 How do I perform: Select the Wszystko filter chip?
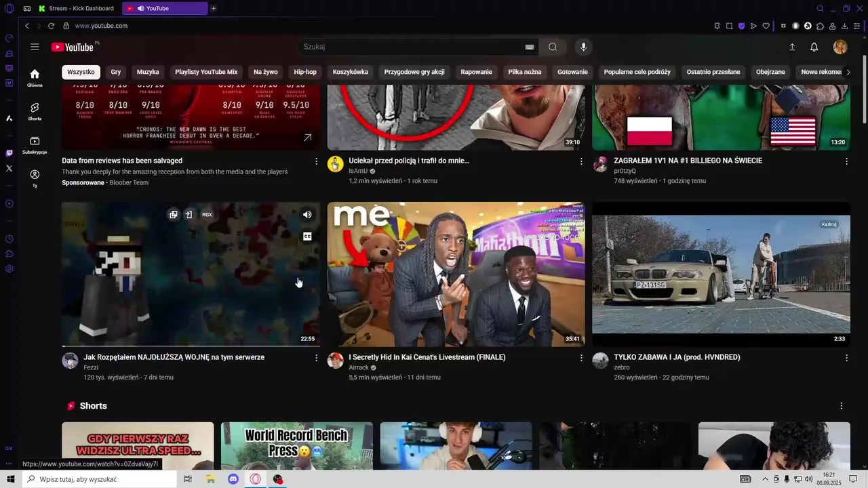[x=81, y=72]
